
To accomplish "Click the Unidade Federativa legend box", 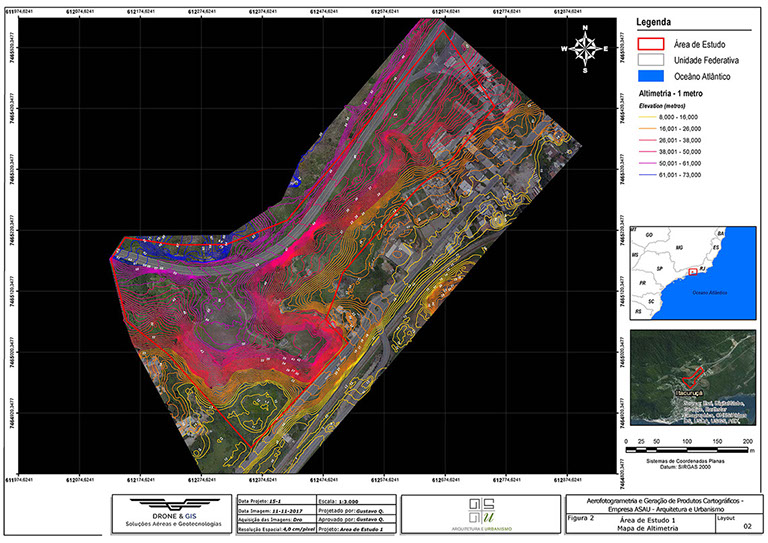I will tap(650, 59).
